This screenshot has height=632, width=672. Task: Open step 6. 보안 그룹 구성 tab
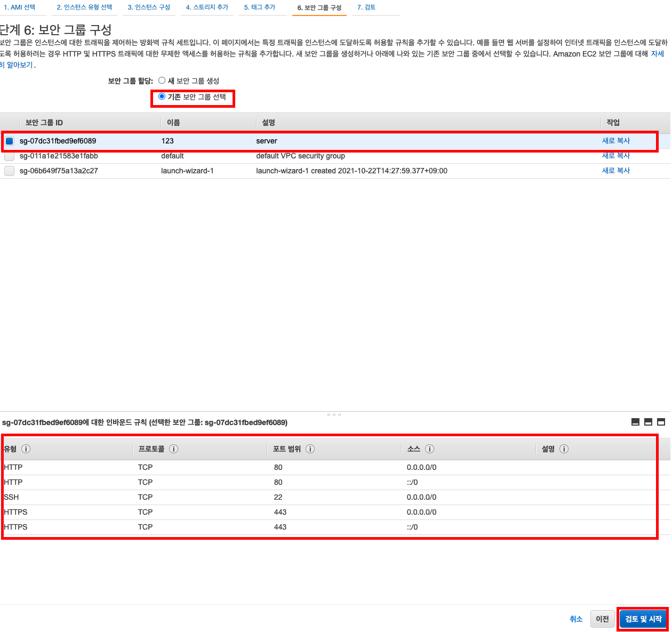click(x=319, y=8)
